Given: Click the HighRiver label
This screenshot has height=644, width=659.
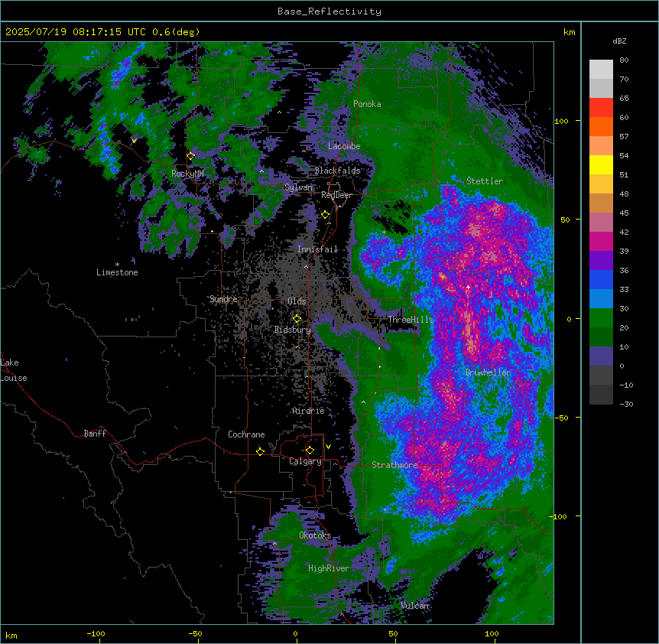Looking at the screenshot, I should pyautogui.click(x=329, y=568).
